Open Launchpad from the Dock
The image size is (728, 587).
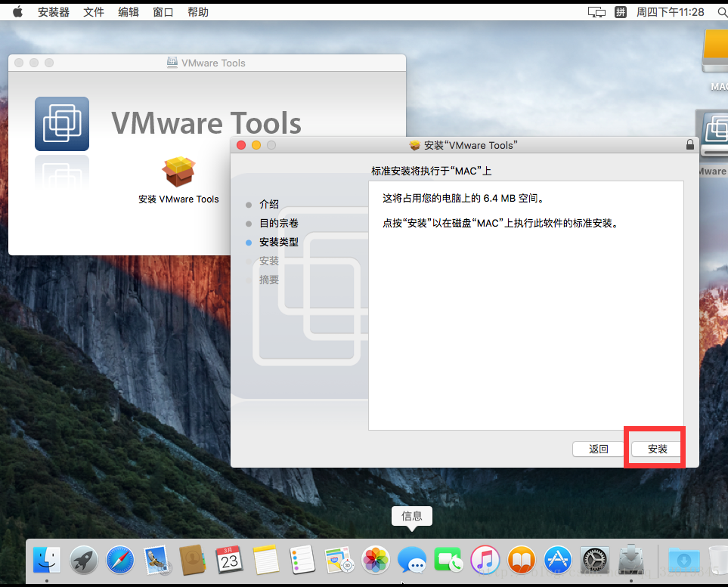(84, 560)
